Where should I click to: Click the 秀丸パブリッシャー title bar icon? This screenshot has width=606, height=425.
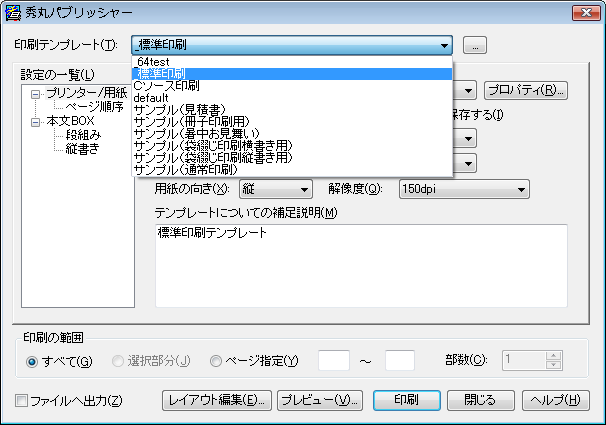[x=12, y=13]
